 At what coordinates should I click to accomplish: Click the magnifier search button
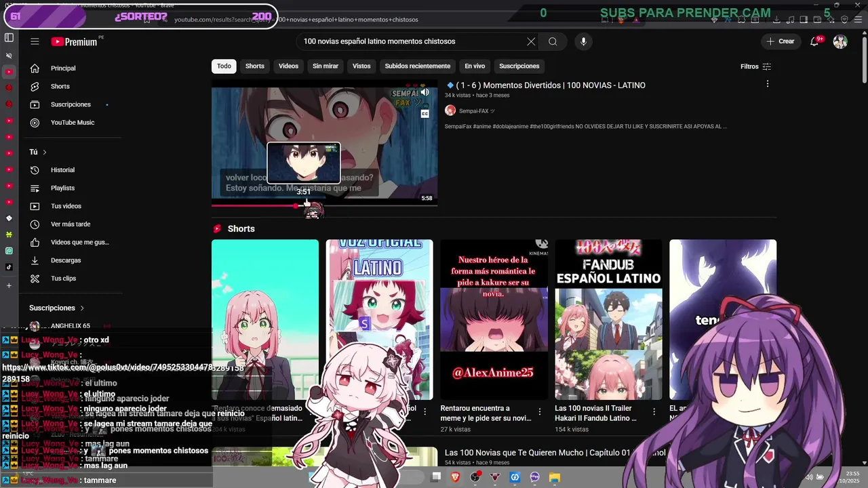point(553,41)
